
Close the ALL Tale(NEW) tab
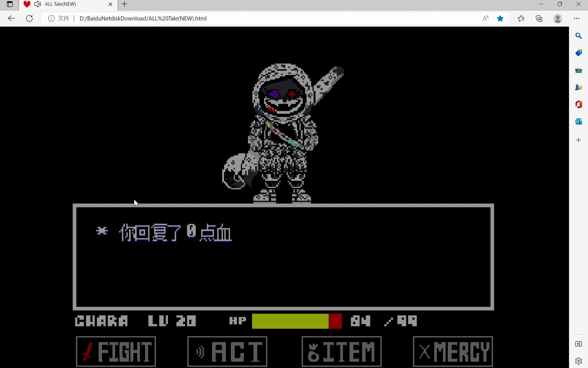point(110,4)
